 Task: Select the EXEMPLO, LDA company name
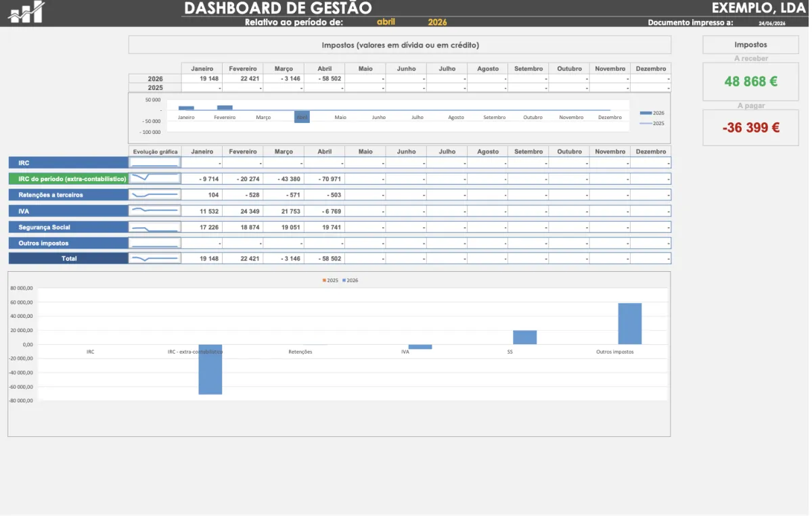click(759, 8)
